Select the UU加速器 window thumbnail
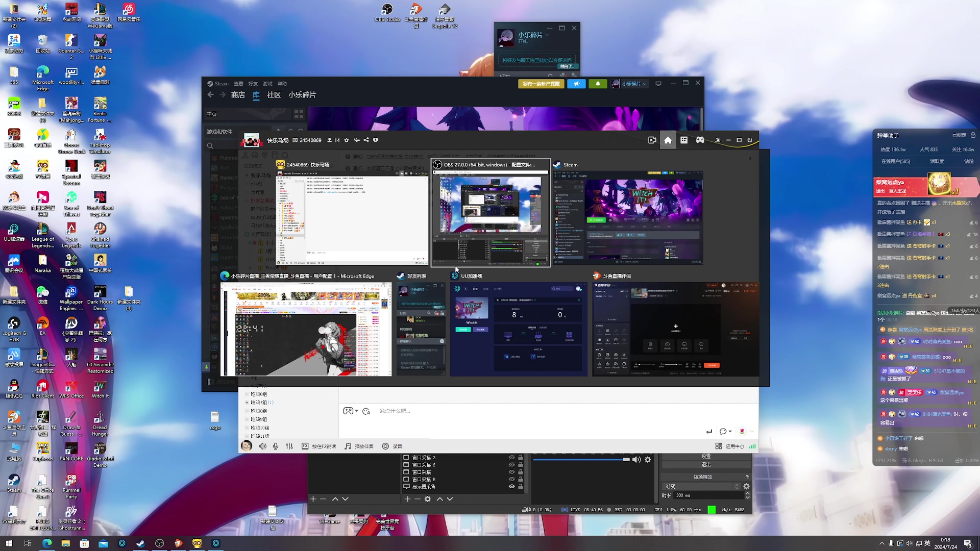This screenshot has height=551, width=980. click(518, 329)
